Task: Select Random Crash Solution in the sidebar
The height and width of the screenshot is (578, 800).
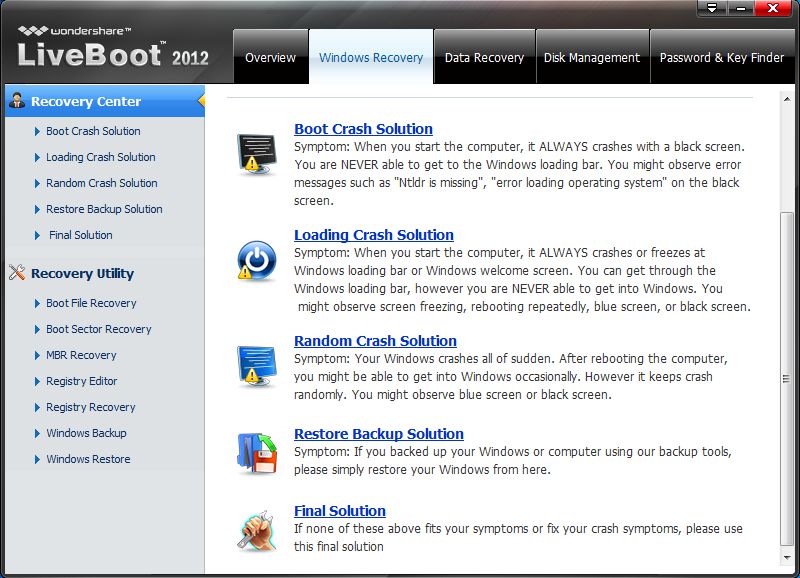Action: pyautogui.click(x=102, y=183)
